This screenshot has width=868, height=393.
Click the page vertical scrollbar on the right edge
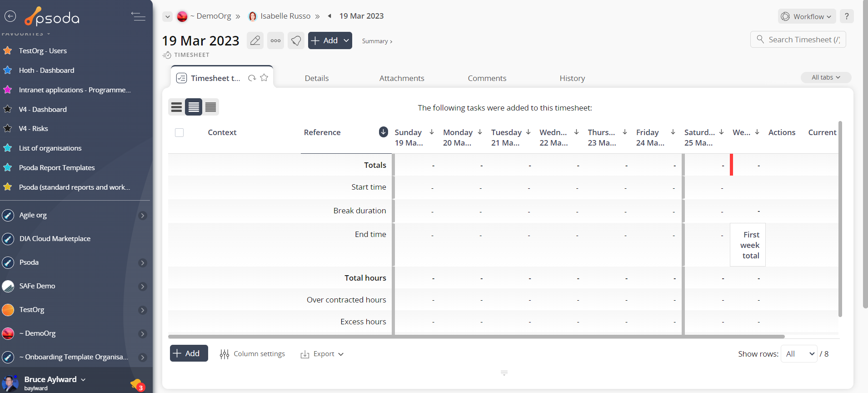pos(865,155)
